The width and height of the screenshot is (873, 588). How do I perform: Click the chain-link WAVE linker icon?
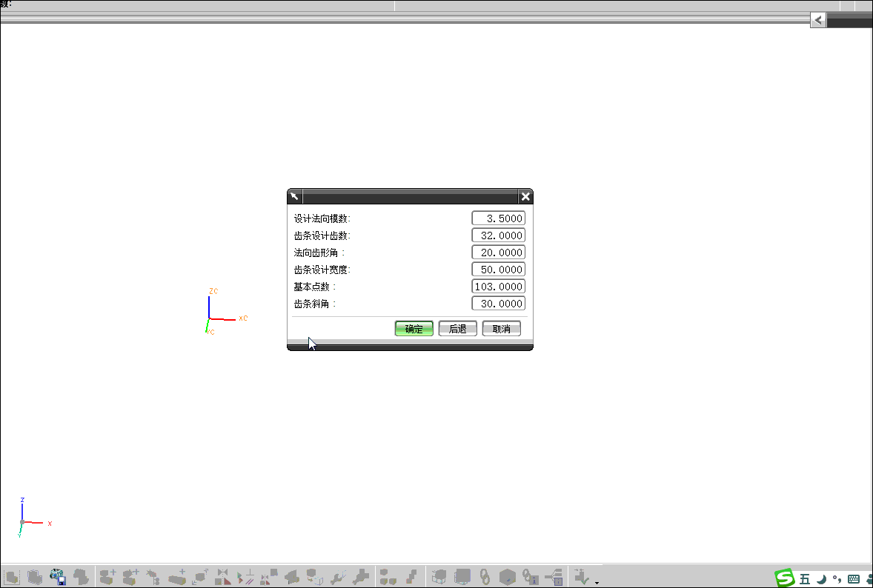pos(485,577)
